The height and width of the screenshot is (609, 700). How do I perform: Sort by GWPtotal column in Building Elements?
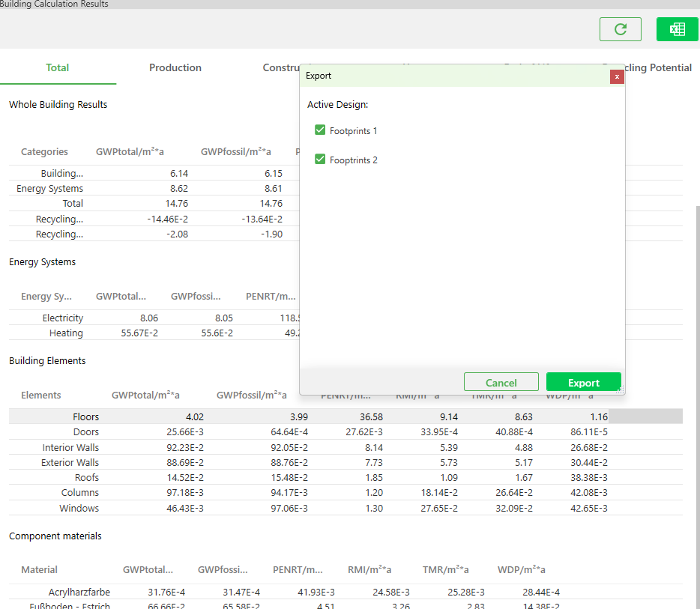coord(145,395)
